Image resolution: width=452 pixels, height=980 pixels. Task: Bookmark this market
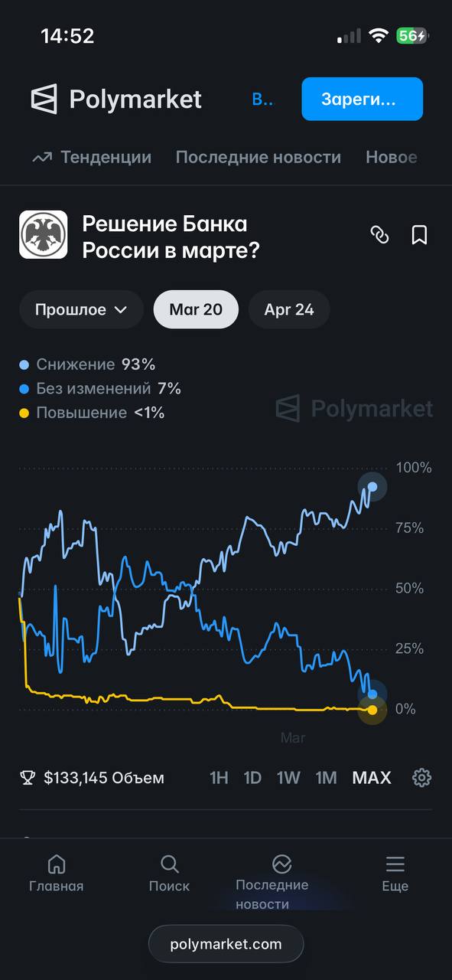[419, 235]
